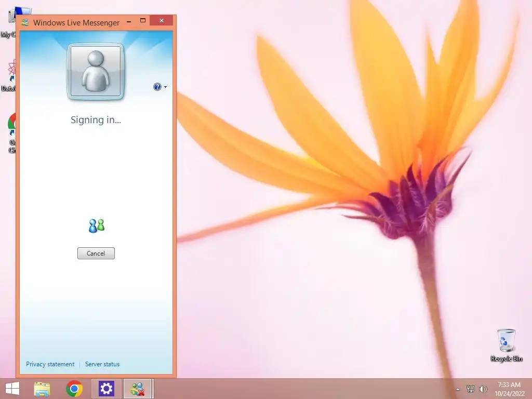
Task: Select the Messenger taskbar button
Action: pyautogui.click(x=138, y=389)
